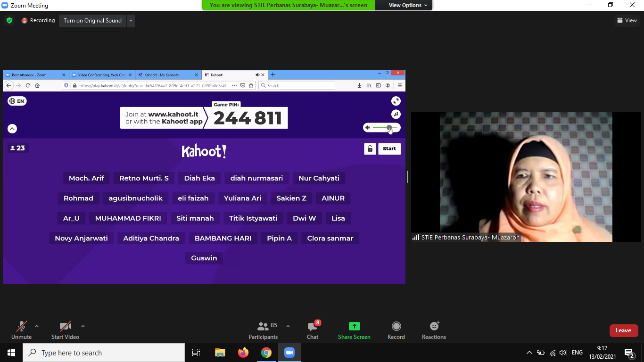Mute the playing Kahoot! tab speaker

257,74
